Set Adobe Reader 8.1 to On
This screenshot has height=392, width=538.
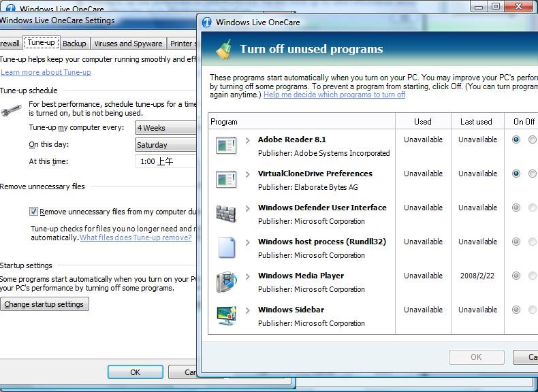pyautogui.click(x=516, y=140)
